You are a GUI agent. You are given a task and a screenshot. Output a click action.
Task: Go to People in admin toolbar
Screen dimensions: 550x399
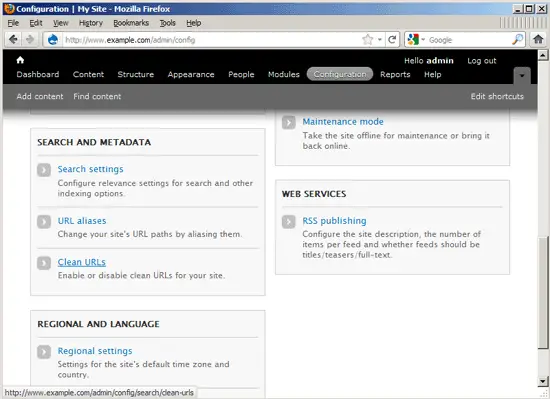[x=241, y=74]
